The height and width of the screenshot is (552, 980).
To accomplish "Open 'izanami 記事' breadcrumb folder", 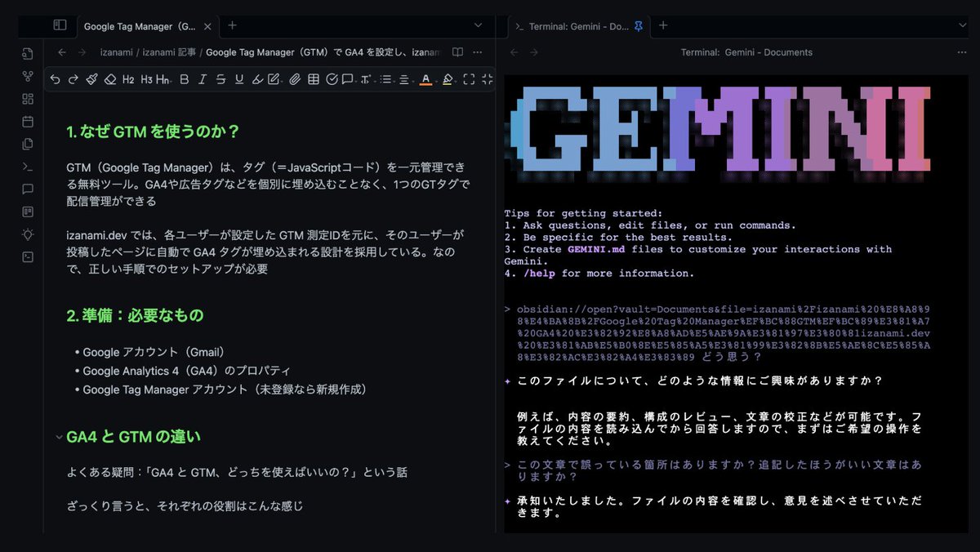I will [x=169, y=52].
